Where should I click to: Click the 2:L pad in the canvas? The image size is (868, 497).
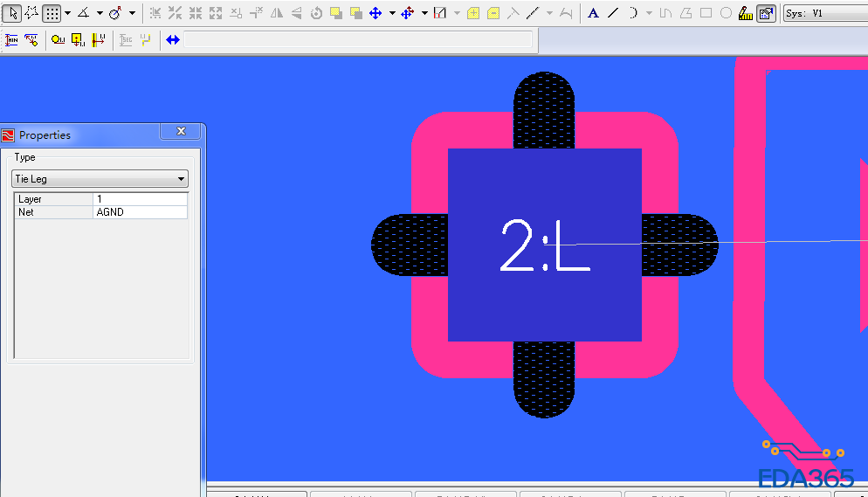click(x=544, y=245)
